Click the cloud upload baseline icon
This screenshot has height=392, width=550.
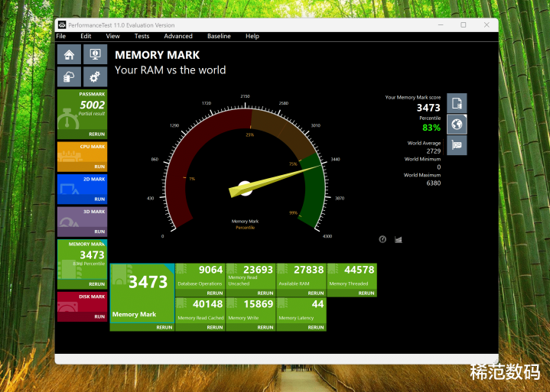(69, 76)
